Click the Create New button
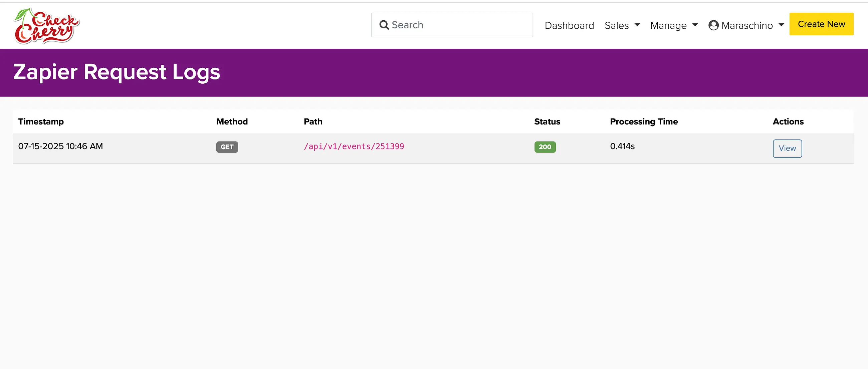Screen dimensions: 868x369 (821, 24)
